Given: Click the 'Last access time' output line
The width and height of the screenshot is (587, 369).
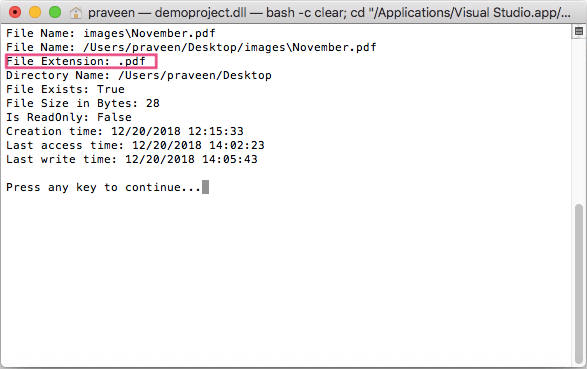Looking at the screenshot, I should pyautogui.click(x=135, y=146).
